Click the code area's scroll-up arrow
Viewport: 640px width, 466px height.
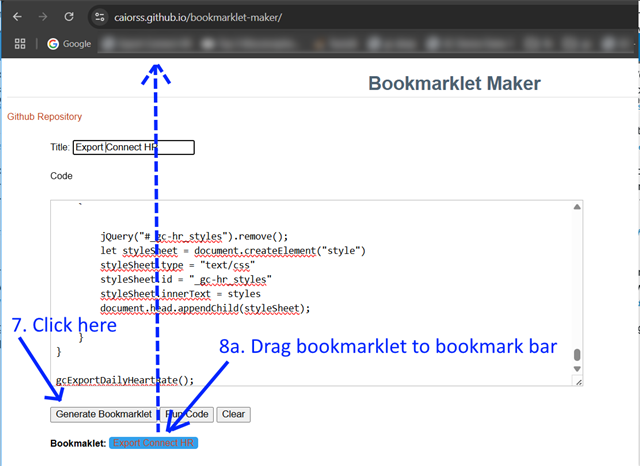pyautogui.click(x=577, y=207)
